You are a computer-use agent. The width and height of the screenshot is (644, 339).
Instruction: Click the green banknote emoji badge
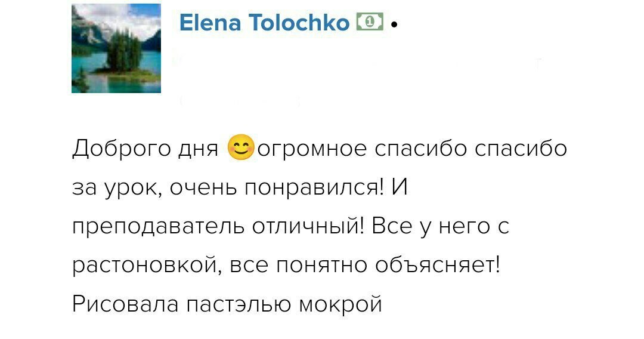point(370,21)
